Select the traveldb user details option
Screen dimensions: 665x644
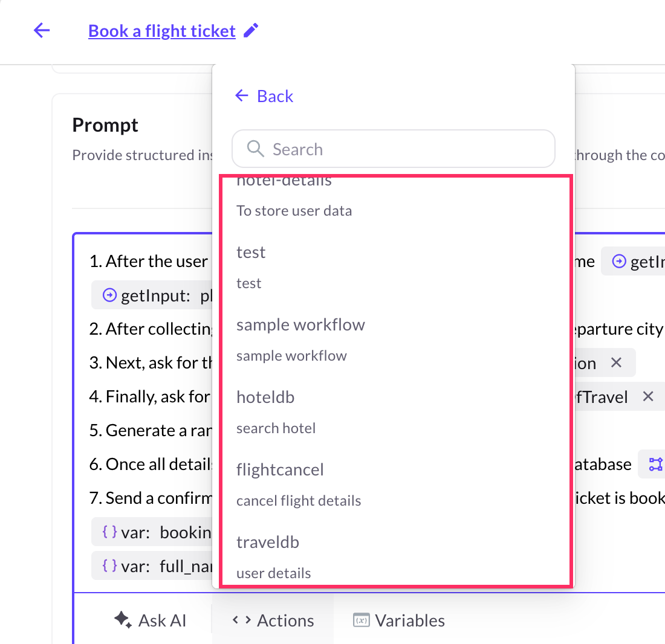coord(274,556)
